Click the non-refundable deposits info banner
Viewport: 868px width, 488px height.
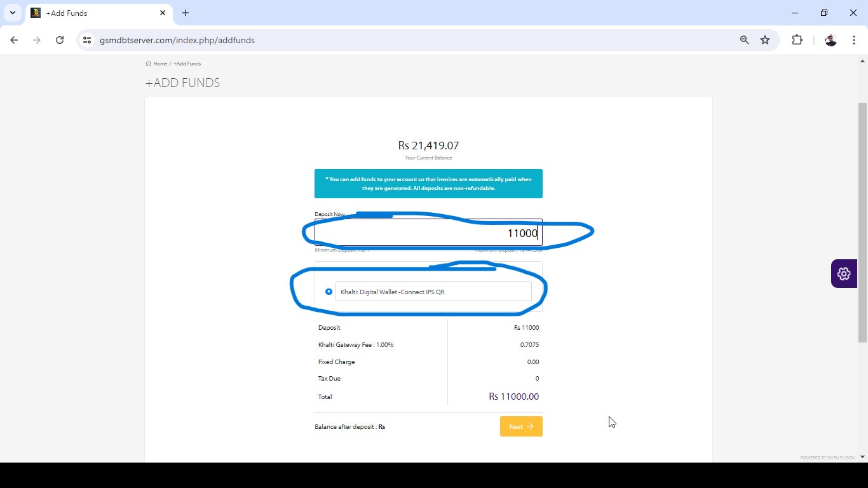(x=428, y=184)
